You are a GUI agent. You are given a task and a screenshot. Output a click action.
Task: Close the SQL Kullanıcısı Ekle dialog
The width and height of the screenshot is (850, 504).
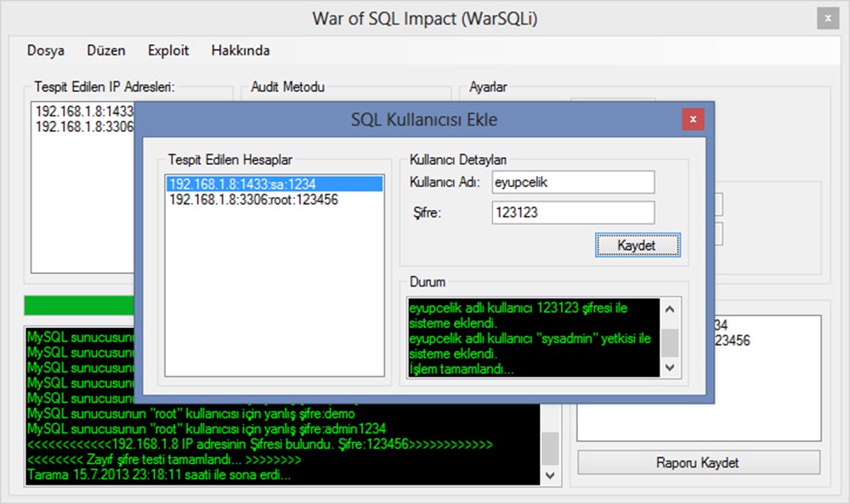(x=693, y=119)
